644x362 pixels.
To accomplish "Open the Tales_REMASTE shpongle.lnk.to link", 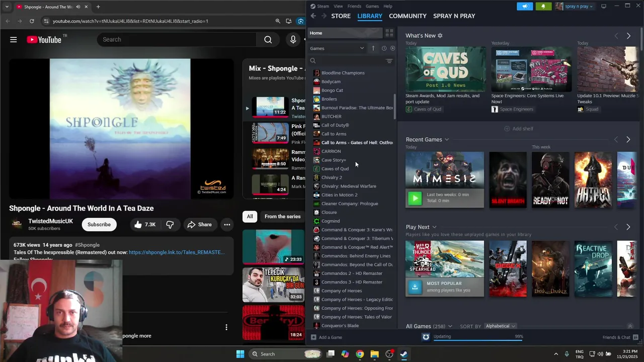I will pos(177,252).
